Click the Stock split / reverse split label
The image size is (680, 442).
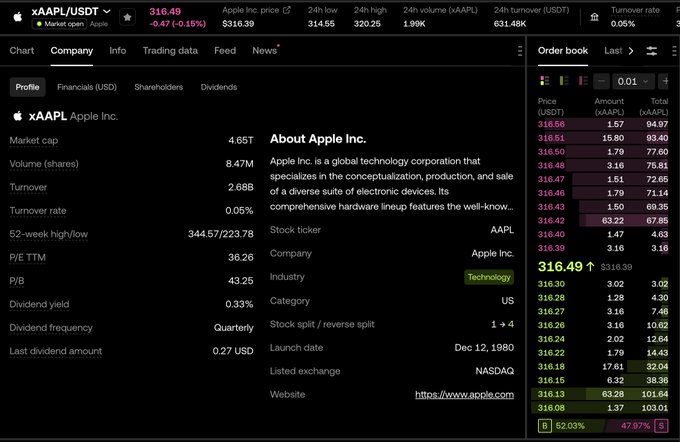click(322, 324)
